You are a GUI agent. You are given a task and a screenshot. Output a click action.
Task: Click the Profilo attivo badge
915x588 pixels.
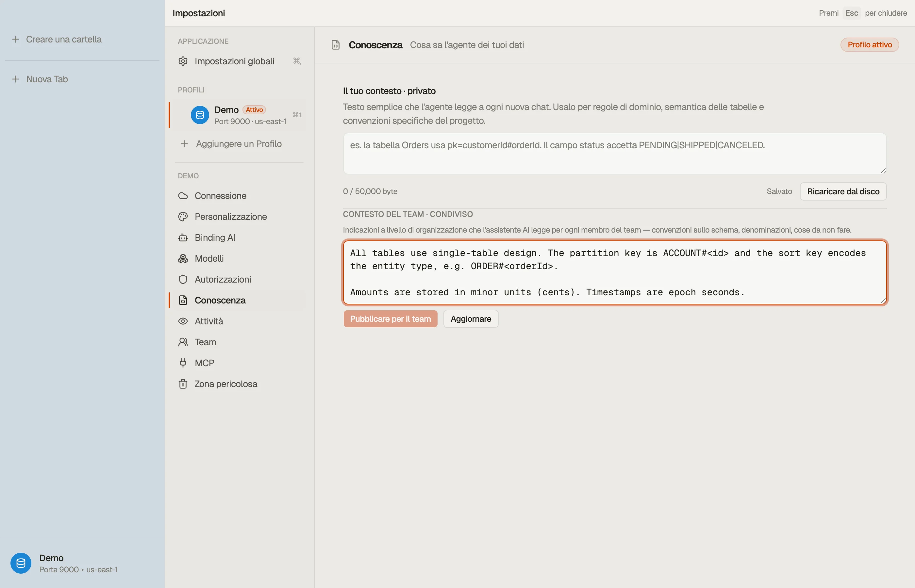tap(870, 45)
